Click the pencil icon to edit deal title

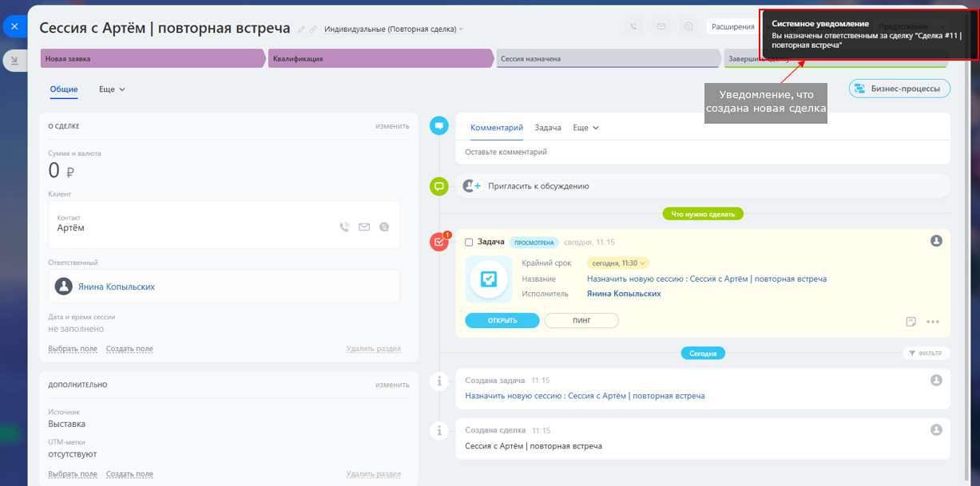(x=302, y=30)
